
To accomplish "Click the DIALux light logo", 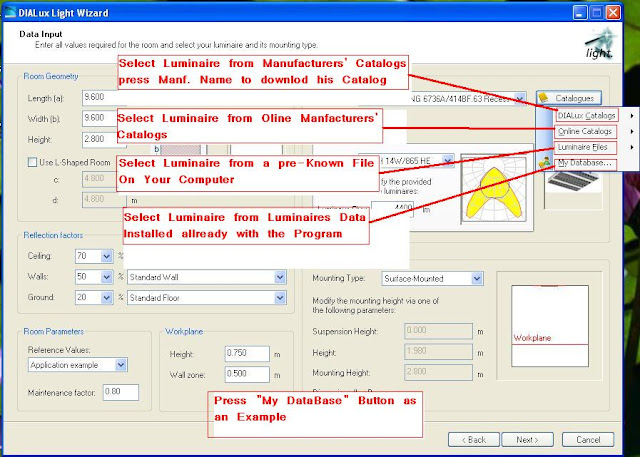I will (600, 43).
